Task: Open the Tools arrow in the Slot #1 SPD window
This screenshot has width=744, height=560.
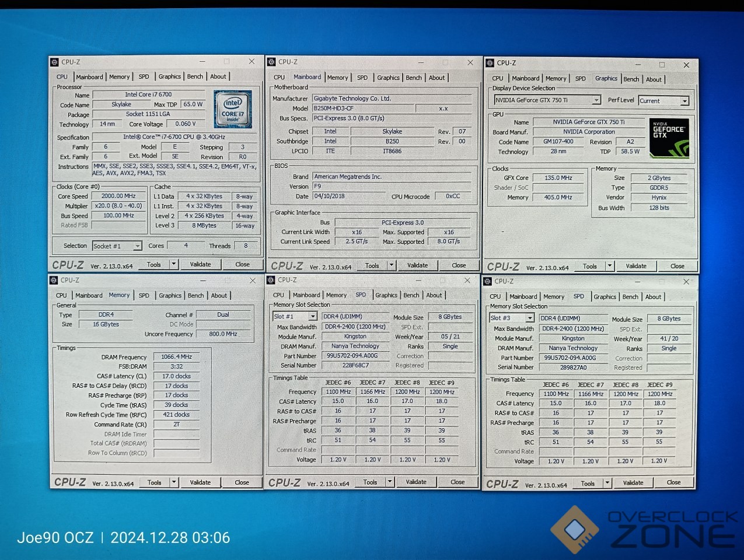Action: point(390,482)
